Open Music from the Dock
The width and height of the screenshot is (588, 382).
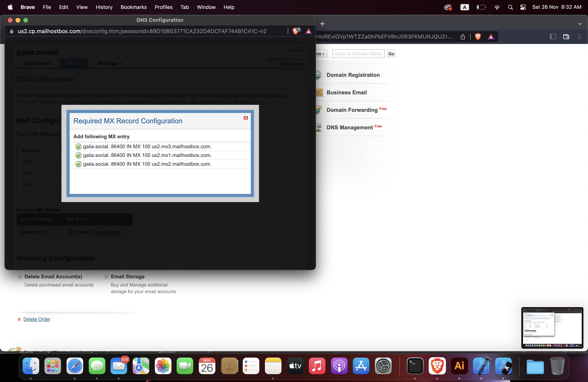click(x=317, y=366)
